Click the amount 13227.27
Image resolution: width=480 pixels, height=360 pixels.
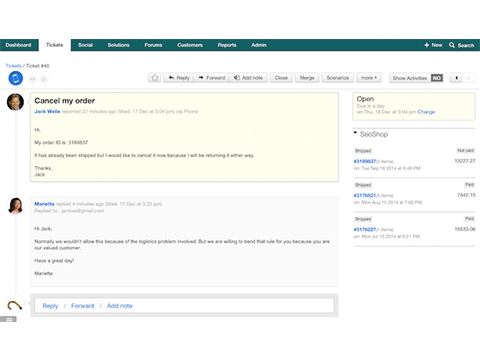tap(465, 161)
